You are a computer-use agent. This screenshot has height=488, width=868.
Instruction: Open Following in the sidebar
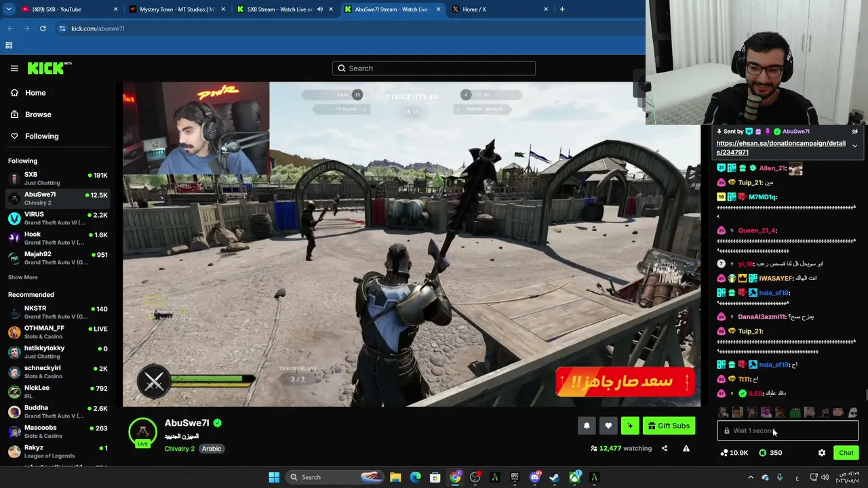click(41, 136)
